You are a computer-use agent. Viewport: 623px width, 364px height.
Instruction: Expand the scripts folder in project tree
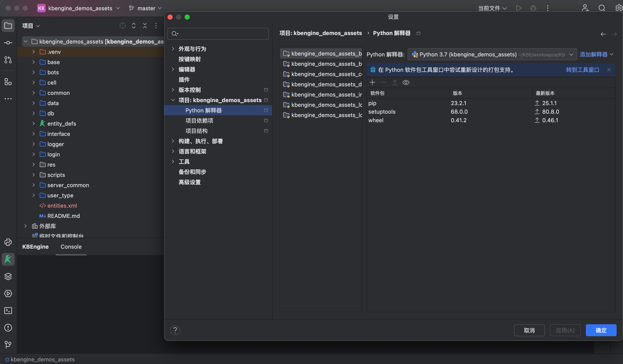coord(34,175)
